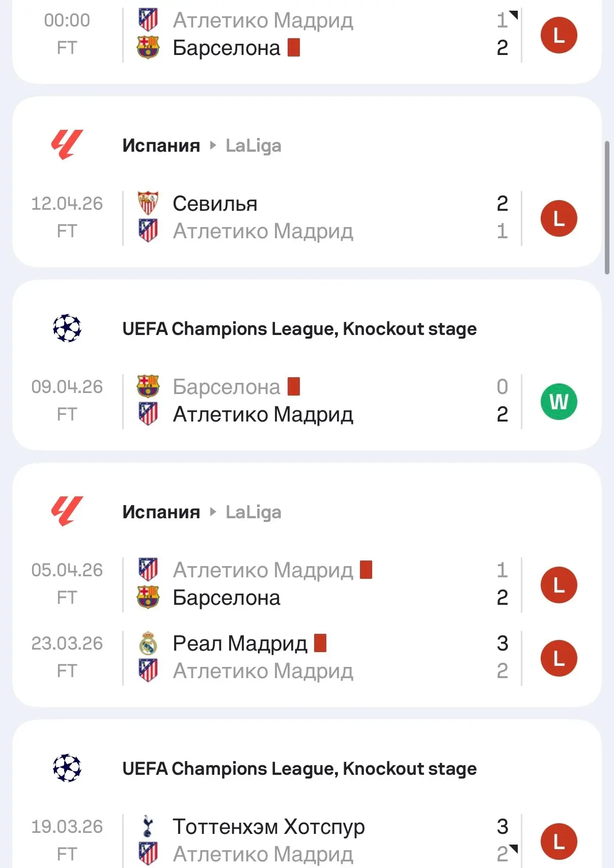Viewport: 614px width, 868px height.
Task: Open the first LaLiga competition link
Action: click(x=253, y=146)
